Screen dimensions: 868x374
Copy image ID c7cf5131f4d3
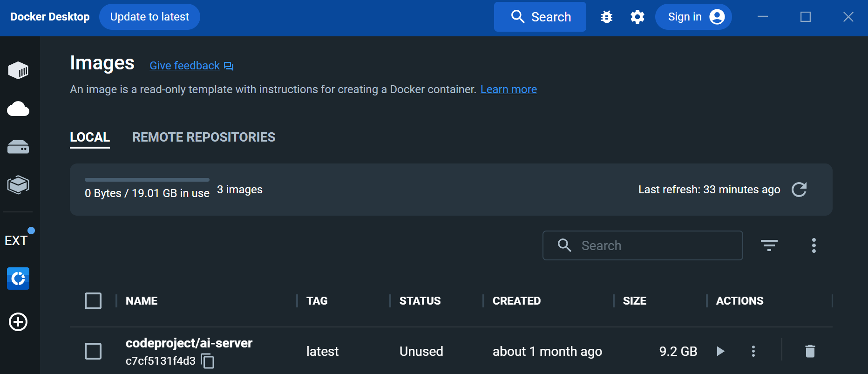point(207,361)
